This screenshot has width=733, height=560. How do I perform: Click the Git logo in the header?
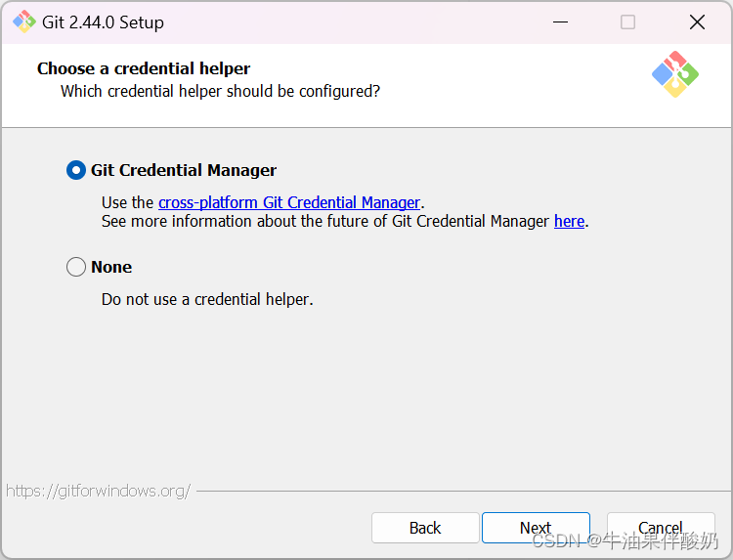[x=675, y=74]
